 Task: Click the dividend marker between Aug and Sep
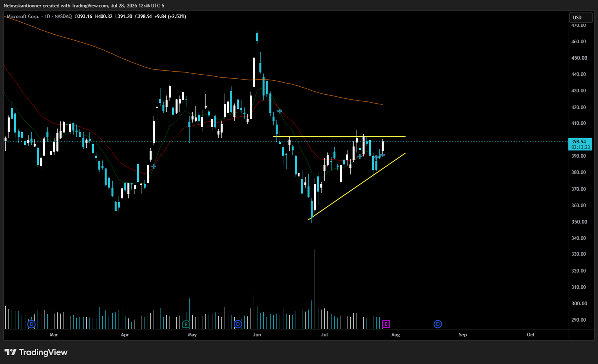(437, 324)
